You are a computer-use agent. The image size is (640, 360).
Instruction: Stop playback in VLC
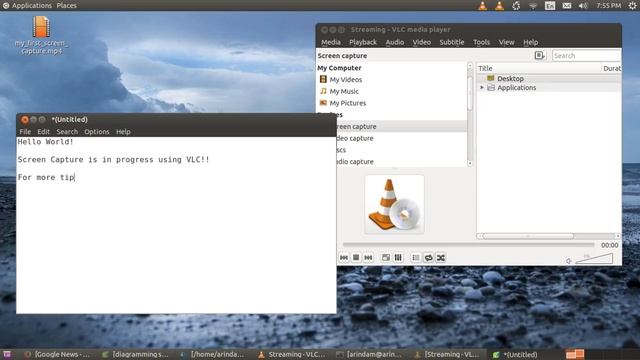click(356, 258)
